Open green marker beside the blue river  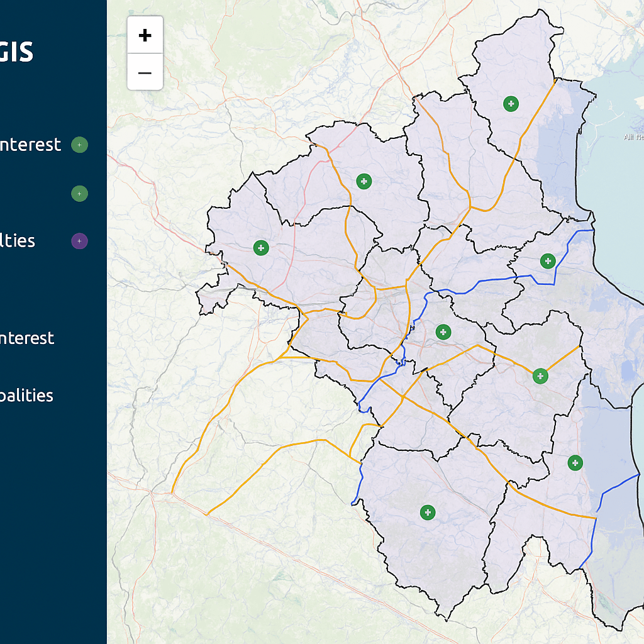pyautogui.click(x=548, y=261)
